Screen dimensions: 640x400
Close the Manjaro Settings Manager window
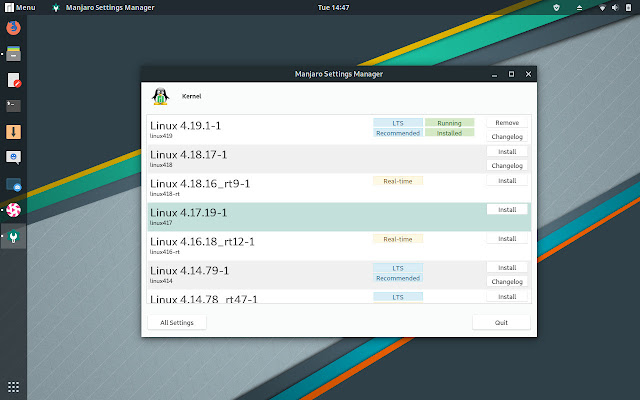(528, 74)
